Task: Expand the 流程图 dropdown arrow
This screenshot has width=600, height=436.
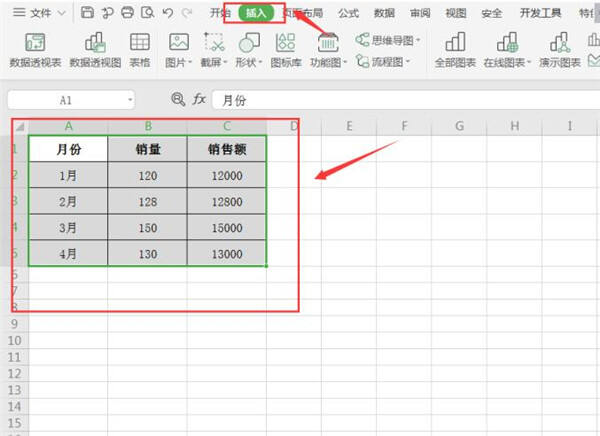Action: point(408,61)
